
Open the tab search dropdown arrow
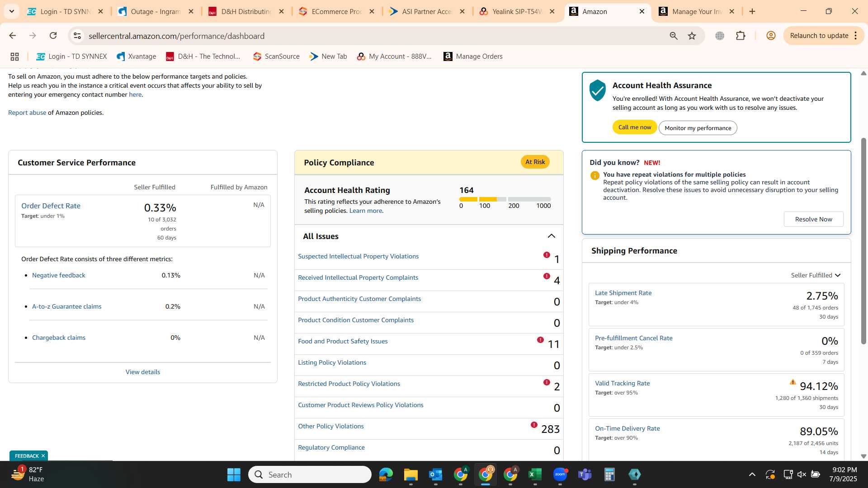point(11,11)
